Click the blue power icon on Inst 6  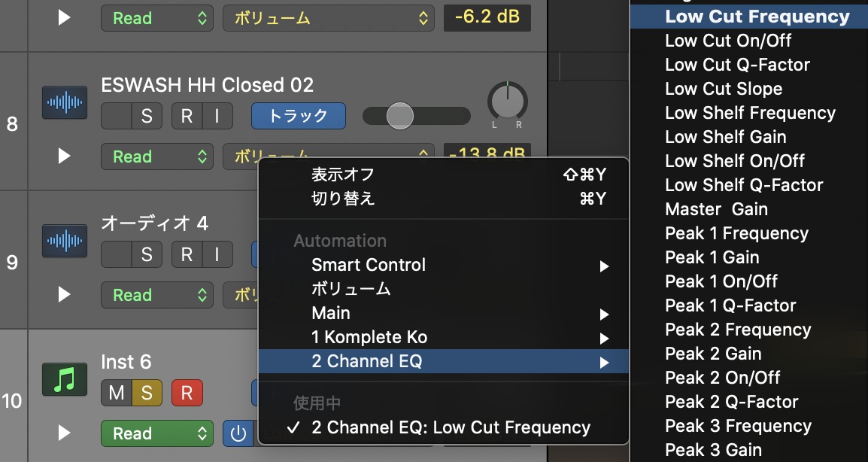pos(238,433)
